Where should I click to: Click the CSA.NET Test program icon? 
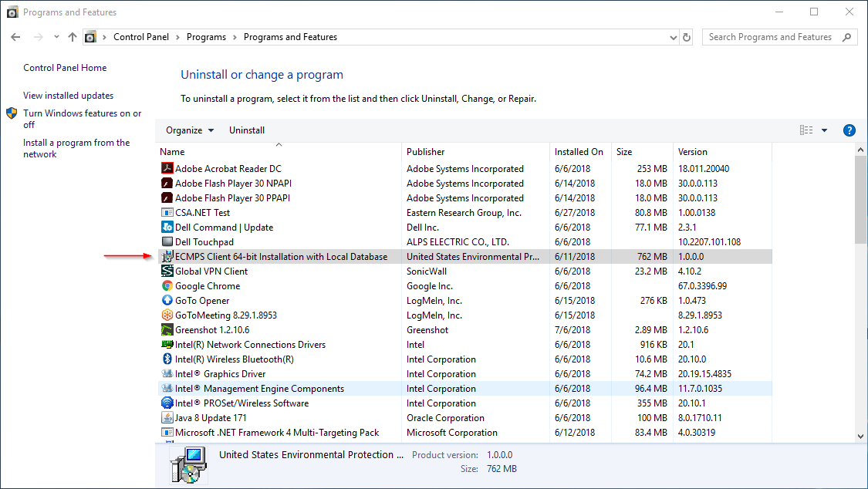[167, 212]
